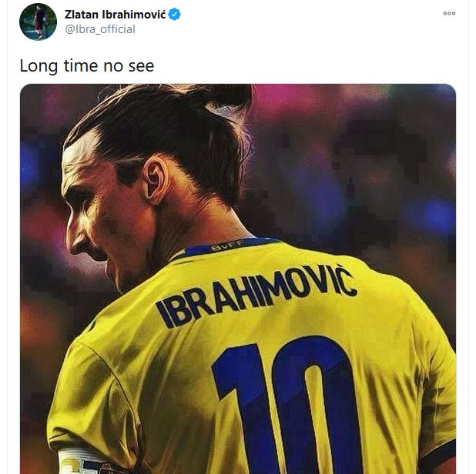
Task: Click the word "Long" in the tweet
Action: click(39, 66)
